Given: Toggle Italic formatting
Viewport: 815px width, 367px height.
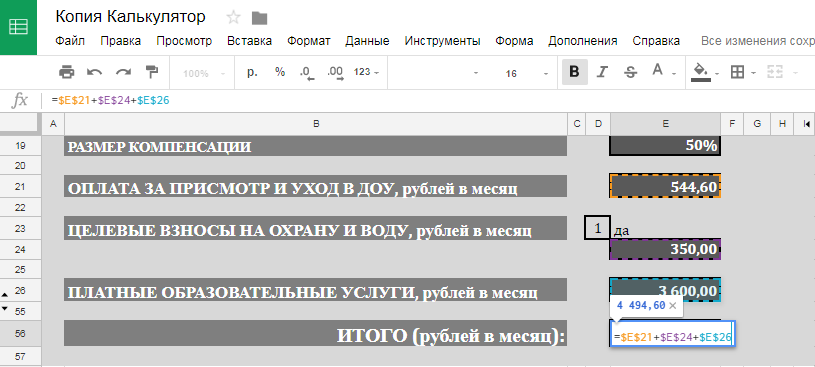Looking at the screenshot, I should [602, 72].
